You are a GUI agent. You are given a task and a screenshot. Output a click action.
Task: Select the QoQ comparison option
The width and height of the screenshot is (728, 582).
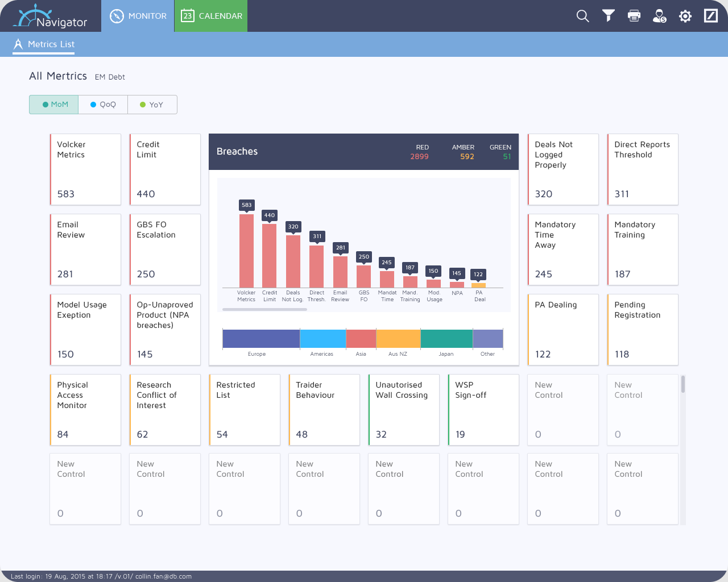point(103,105)
